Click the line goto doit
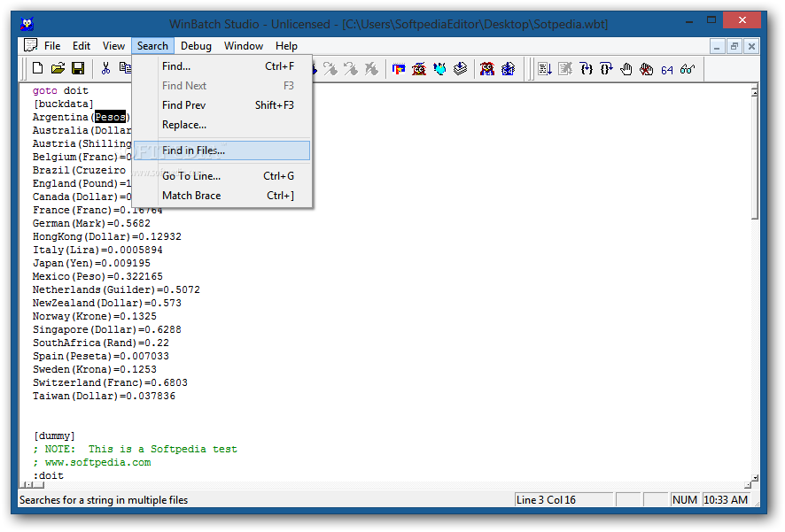 tap(60, 90)
